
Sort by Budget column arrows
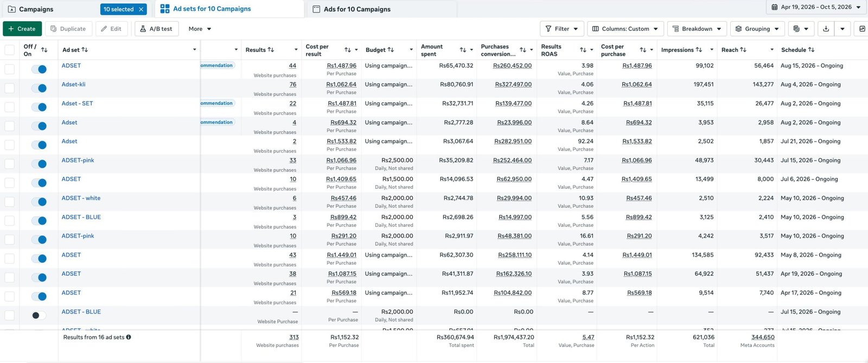[391, 50]
